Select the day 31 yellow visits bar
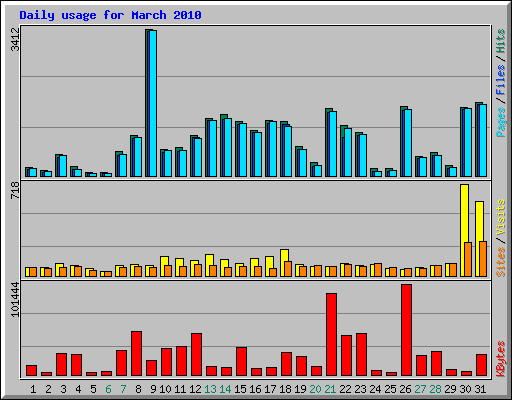The height and width of the screenshot is (400, 512). click(x=479, y=239)
